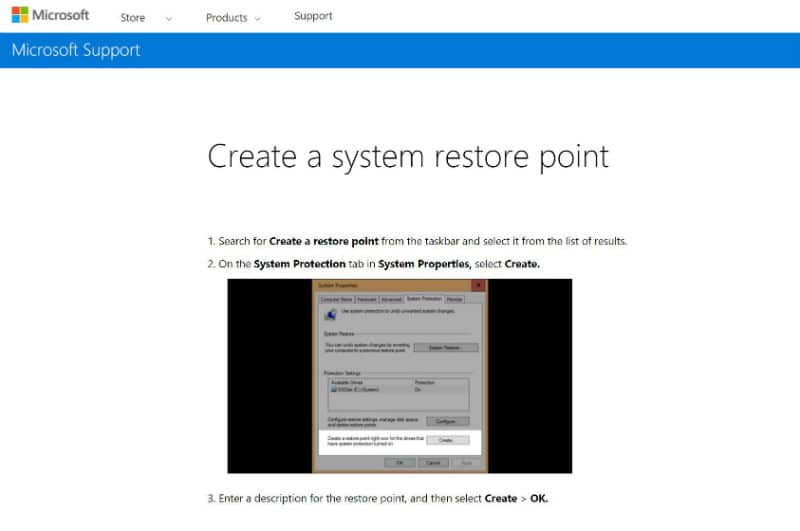Viewport: 800px width, 531px height.
Task: Select the Remote tab in System Properties
Action: pos(454,299)
